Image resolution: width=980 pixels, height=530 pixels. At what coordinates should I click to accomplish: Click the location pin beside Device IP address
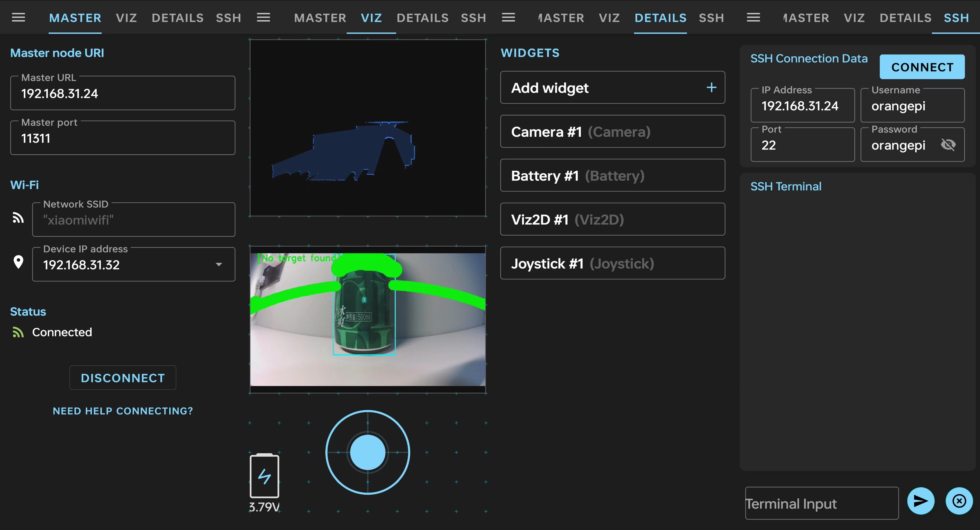coord(18,262)
